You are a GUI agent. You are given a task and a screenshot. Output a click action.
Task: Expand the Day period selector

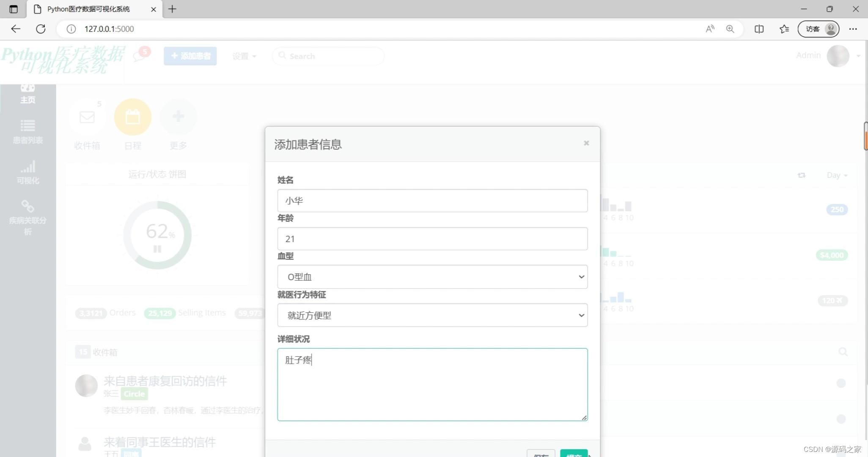837,175
